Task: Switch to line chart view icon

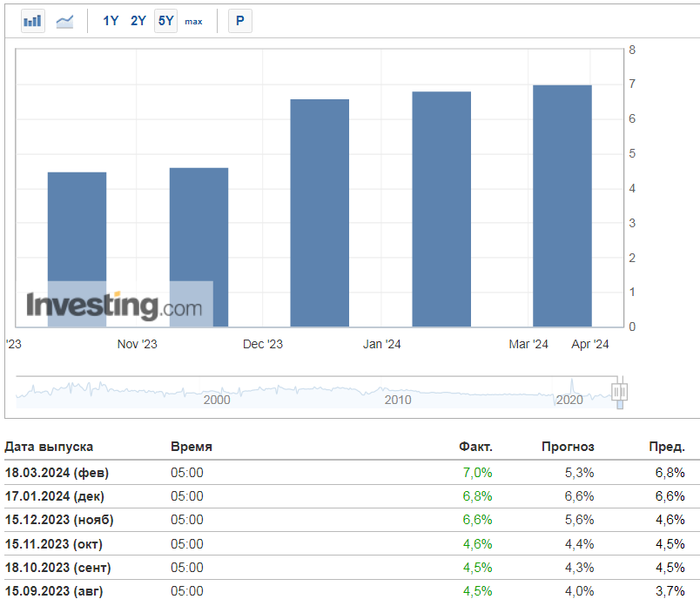Action: coord(64,21)
